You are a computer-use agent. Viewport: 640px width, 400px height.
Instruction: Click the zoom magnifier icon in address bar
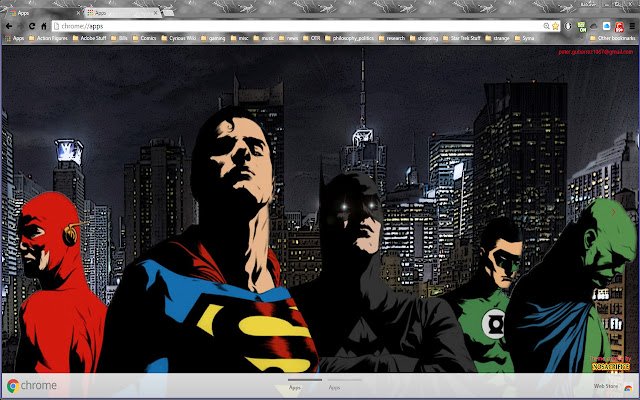pos(547,26)
